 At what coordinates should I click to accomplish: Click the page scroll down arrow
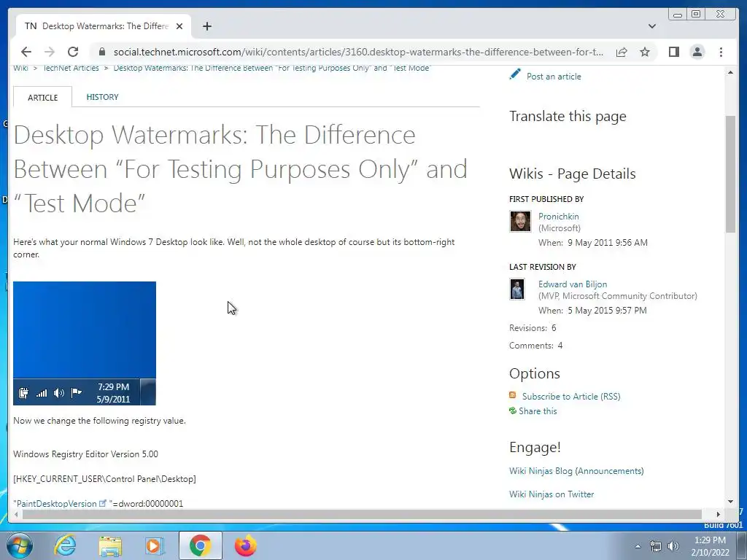(x=730, y=502)
